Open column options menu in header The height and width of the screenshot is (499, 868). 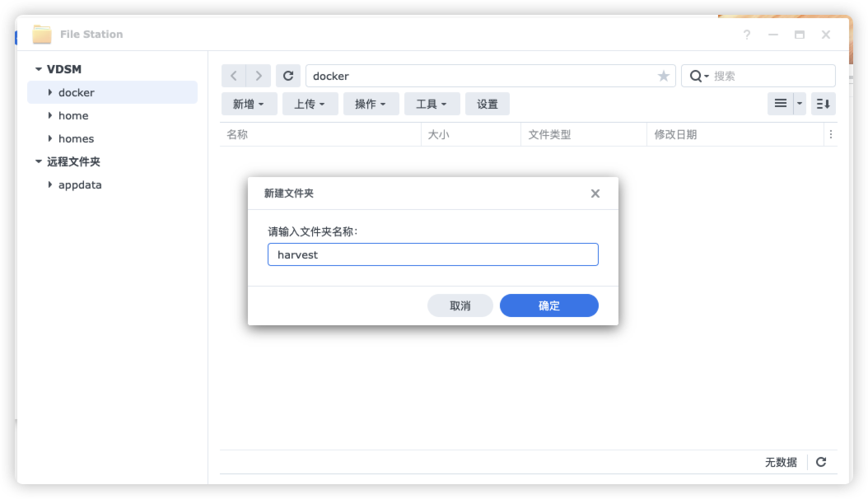tap(830, 134)
